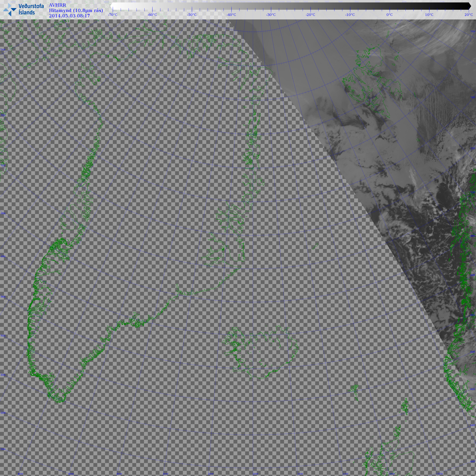Click the Hitamynd (10.8µm rás) label
Image resolution: width=476 pixels, height=476 pixels.
point(76,10)
